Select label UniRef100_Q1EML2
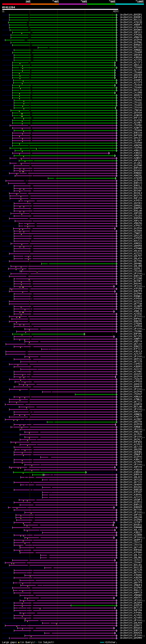 point(131,268)
